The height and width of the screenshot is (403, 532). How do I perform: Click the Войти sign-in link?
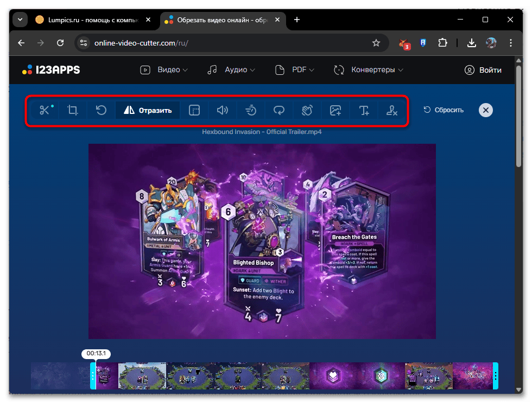tap(483, 70)
